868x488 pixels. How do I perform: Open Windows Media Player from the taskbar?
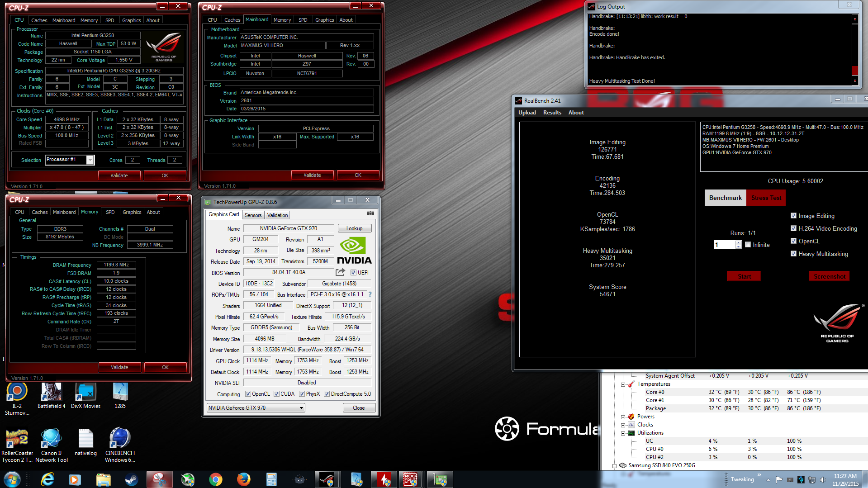tap(75, 479)
